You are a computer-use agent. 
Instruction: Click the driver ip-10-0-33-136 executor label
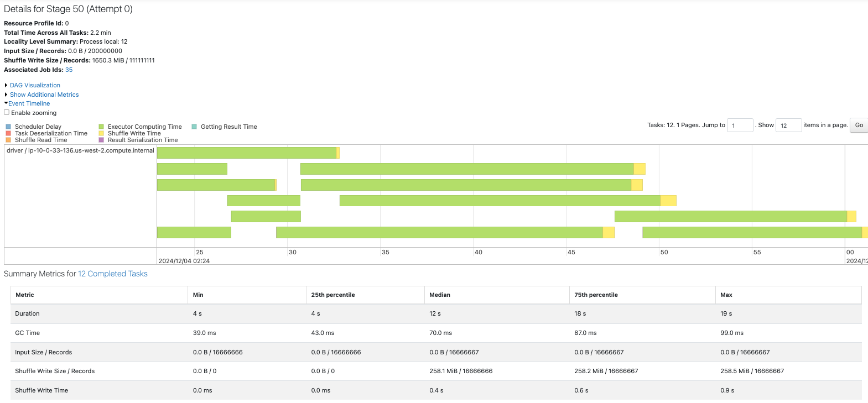(80, 150)
